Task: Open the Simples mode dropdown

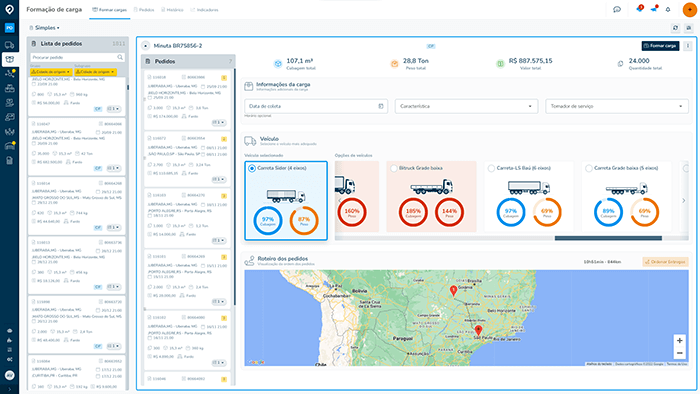Action: (x=45, y=28)
